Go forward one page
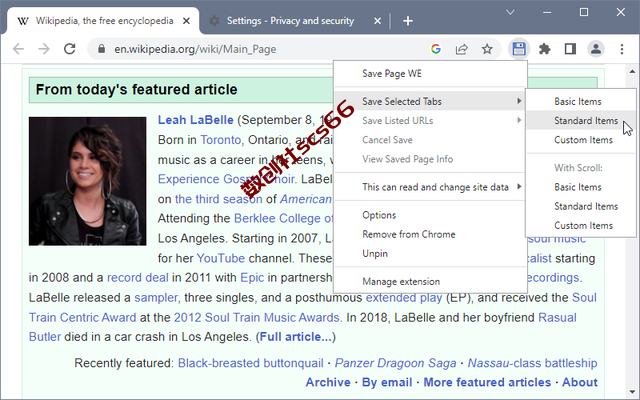This screenshot has height=400, width=640. click(x=44, y=49)
